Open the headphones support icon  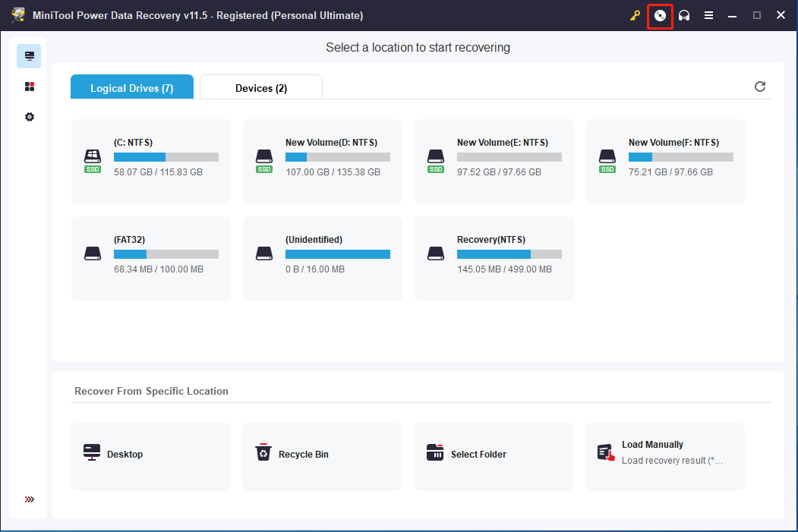(x=684, y=16)
